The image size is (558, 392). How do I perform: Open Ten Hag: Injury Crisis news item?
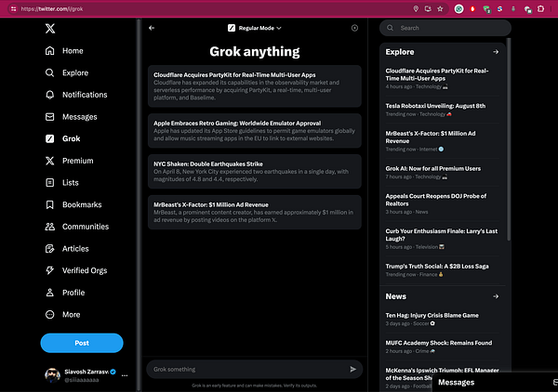point(443,320)
